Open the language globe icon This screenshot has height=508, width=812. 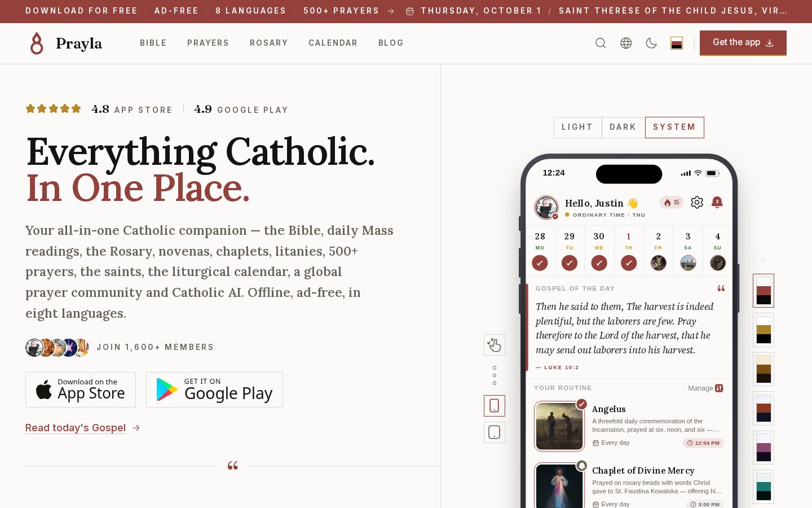point(626,43)
